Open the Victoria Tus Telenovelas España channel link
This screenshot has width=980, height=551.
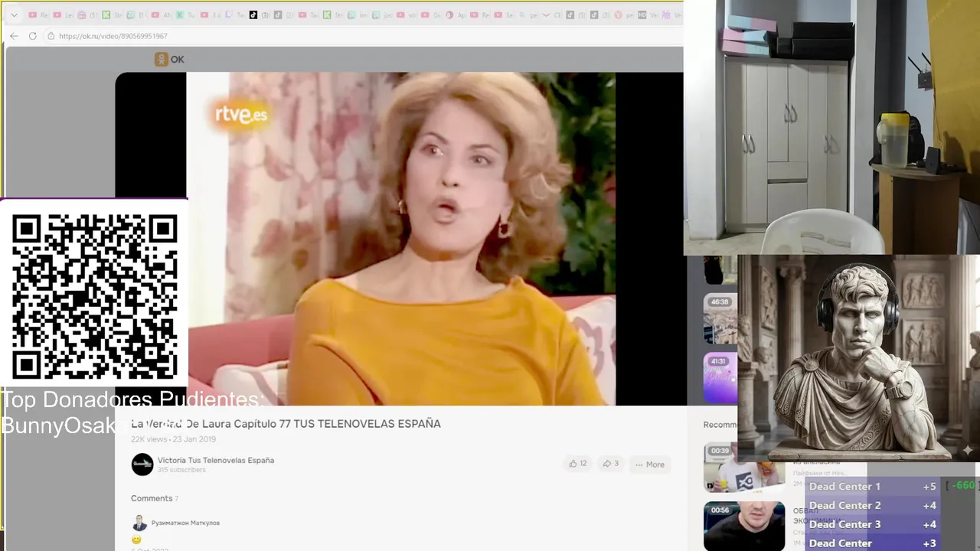216,460
